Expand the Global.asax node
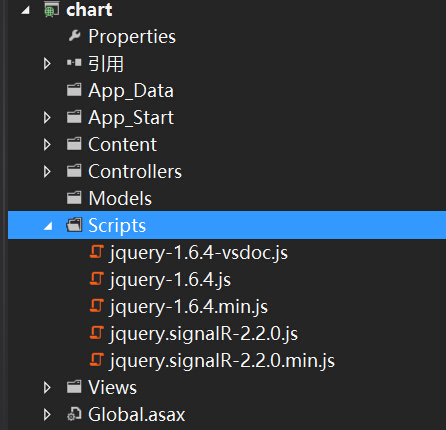Screen dimensions: 446x430 [x=47, y=414]
